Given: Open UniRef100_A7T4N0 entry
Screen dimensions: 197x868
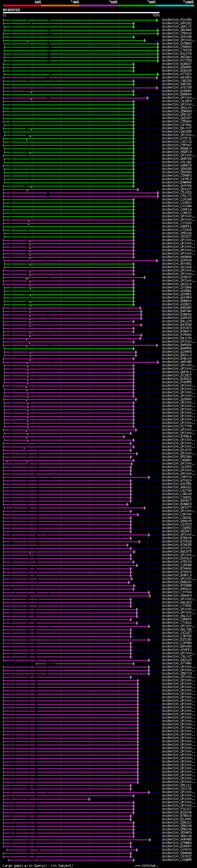Looking at the screenshot, I should click(x=177, y=663).
